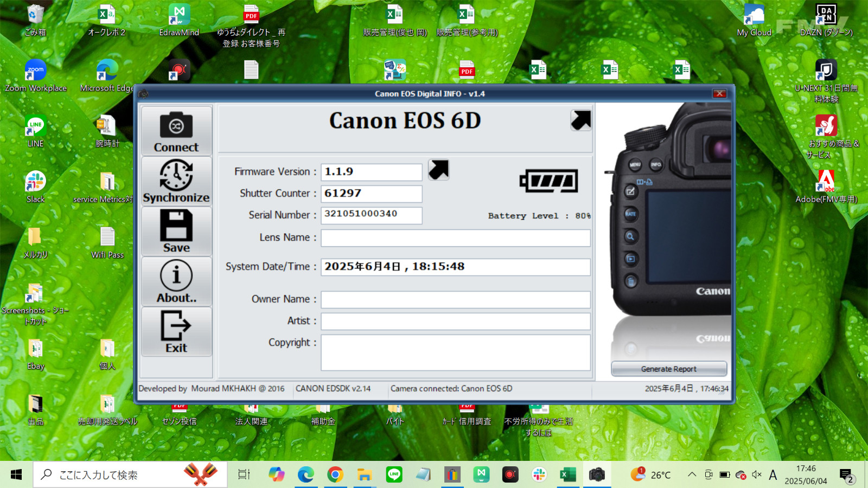Open Task View from the taskbar
868x488 pixels.
(x=245, y=475)
